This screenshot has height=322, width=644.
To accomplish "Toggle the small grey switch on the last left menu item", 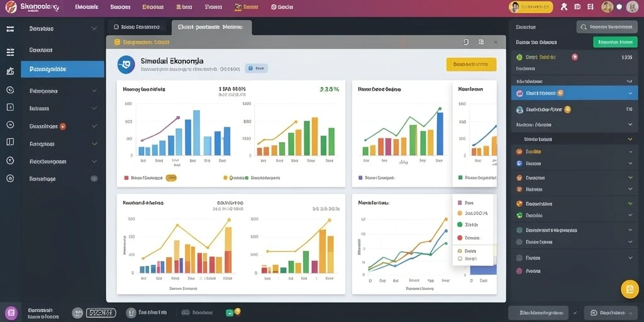I will pos(94,179).
